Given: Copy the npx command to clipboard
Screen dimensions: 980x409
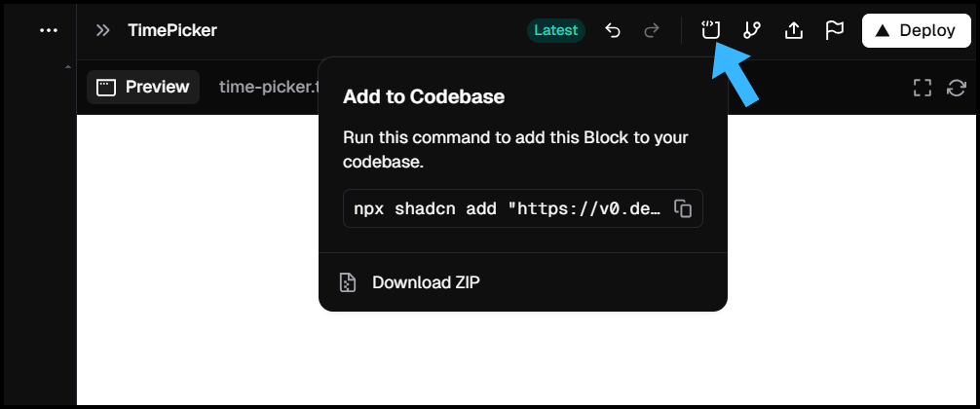Looking at the screenshot, I should pos(684,208).
